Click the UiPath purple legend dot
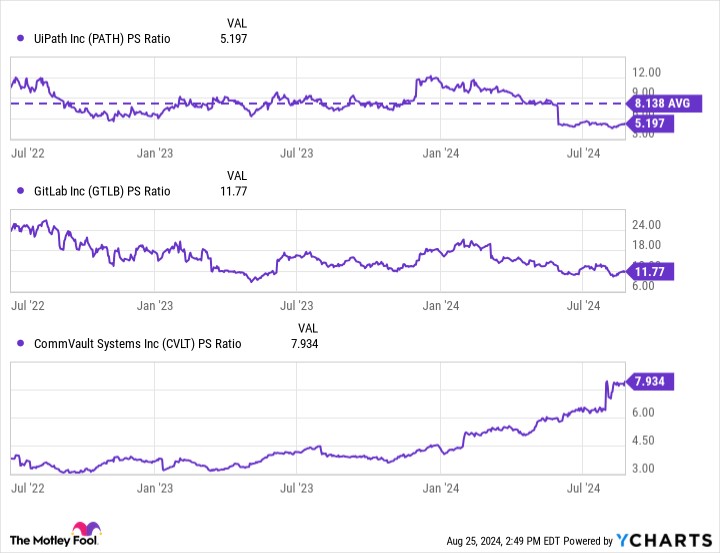The image size is (720, 553). [x=22, y=39]
